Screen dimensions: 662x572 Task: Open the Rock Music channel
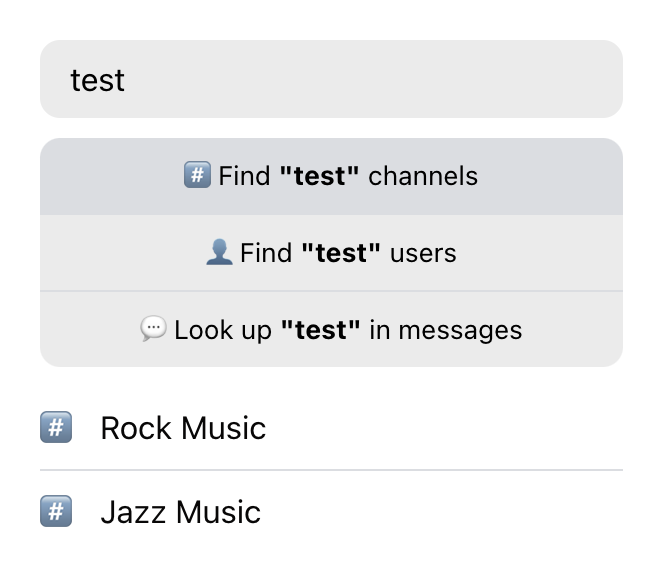coord(183,428)
